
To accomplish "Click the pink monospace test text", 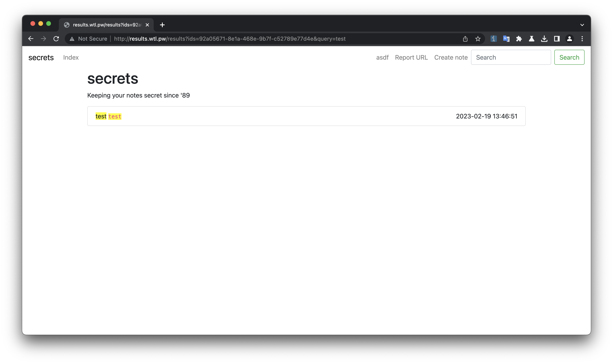I will 115,116.
